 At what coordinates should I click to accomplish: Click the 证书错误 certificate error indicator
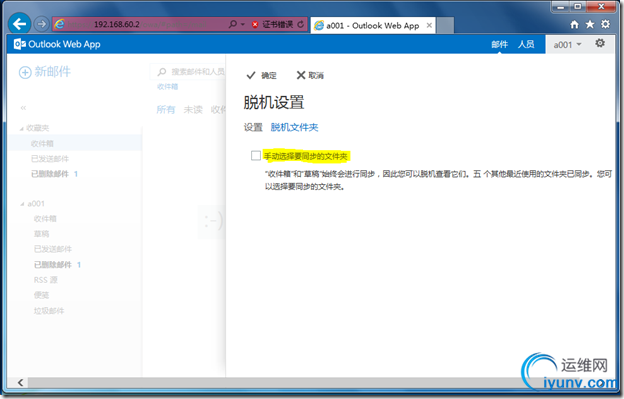[x=273, y=24]
